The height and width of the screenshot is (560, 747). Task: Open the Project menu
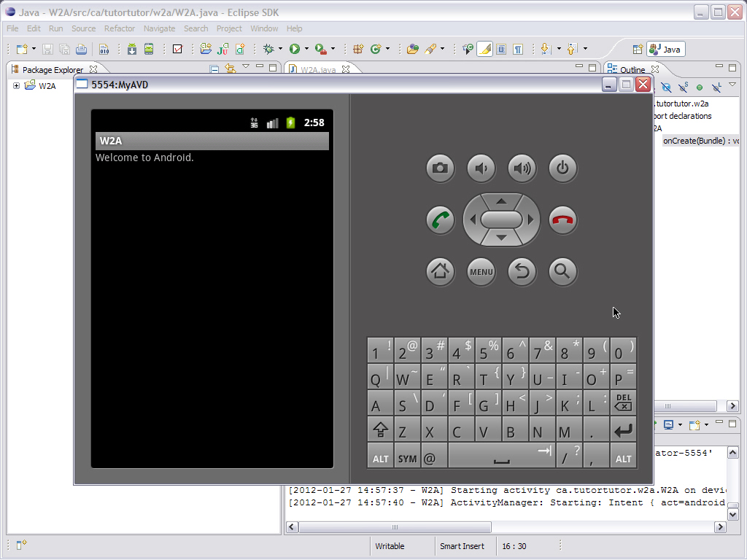[229, 28]
